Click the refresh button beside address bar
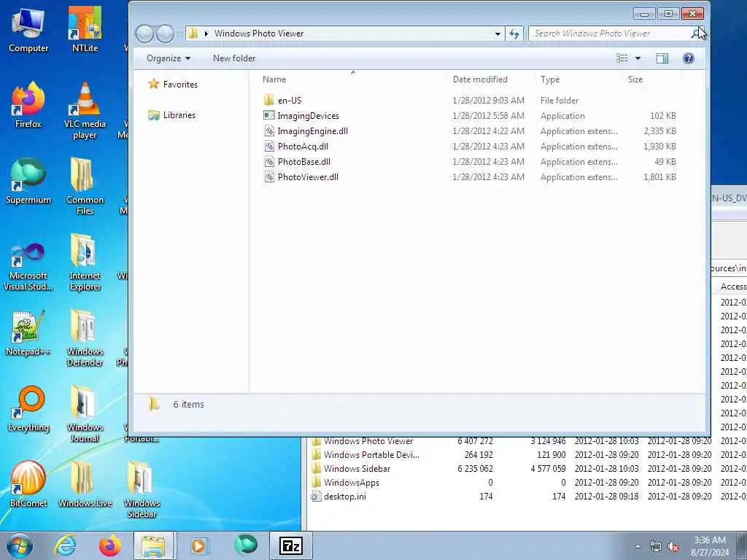747x560 pixels. tap(514, 34)
